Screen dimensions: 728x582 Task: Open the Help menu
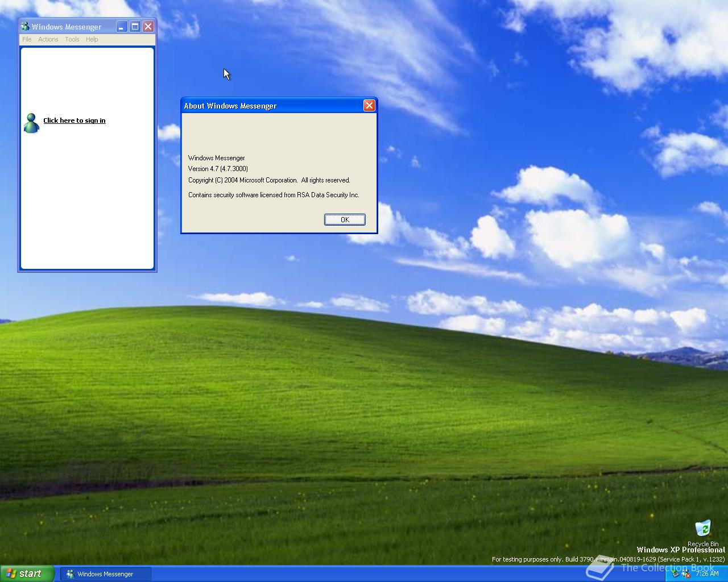point(92,39)
